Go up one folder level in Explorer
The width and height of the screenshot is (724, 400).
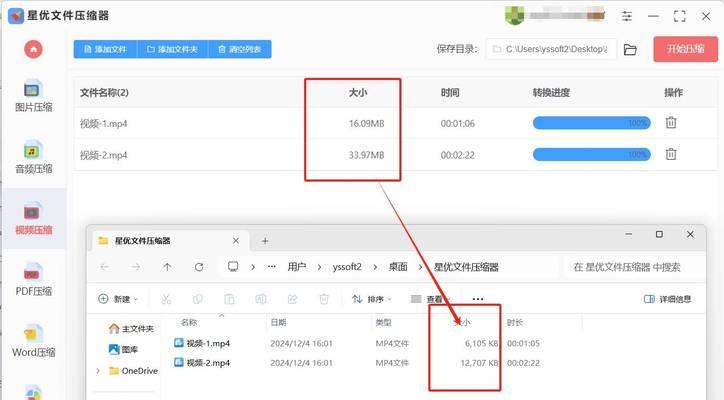[x=167, y=267]
